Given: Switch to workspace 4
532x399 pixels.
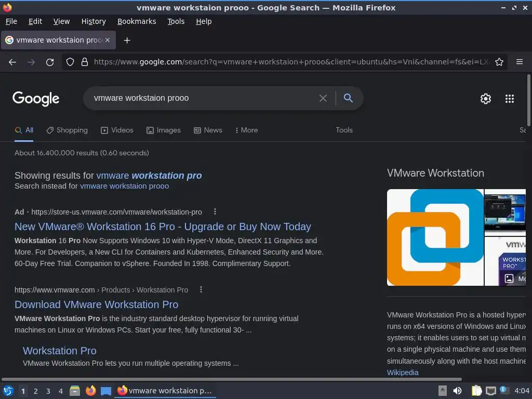Looking at the screenshot, I should click(x=61, y=391).
